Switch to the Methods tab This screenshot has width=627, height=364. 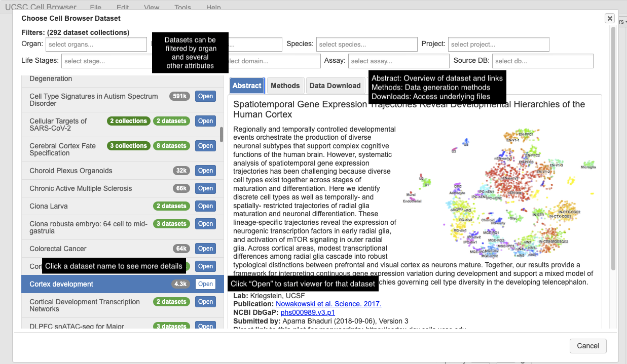point(285,86)
